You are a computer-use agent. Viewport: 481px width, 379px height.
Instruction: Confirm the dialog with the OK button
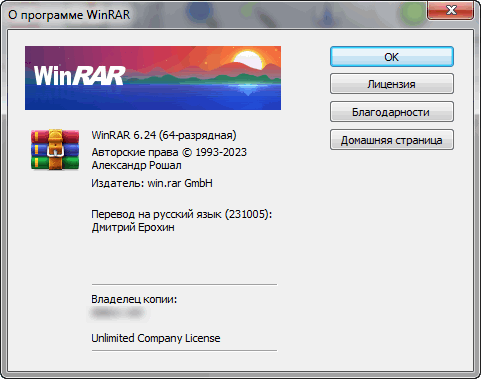click(392, 57)
